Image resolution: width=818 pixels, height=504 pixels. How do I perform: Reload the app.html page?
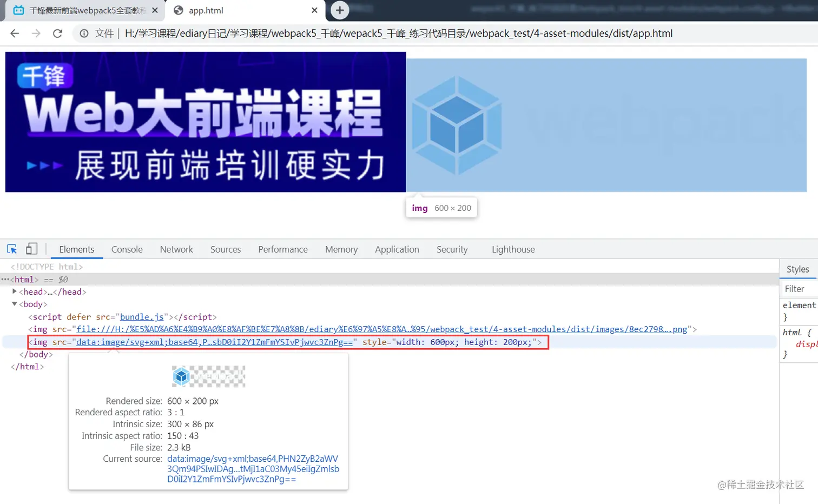pos(57,34)
